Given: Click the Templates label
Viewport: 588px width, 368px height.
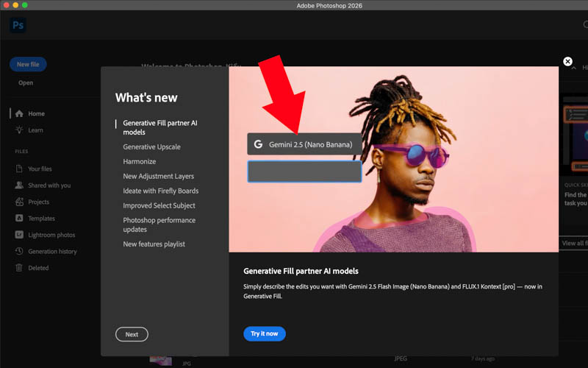Looking at the screenshot, I should click(x=41, y=218).
